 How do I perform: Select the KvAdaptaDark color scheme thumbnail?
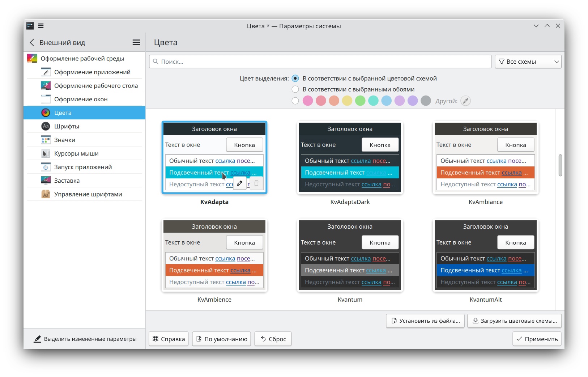350,157
